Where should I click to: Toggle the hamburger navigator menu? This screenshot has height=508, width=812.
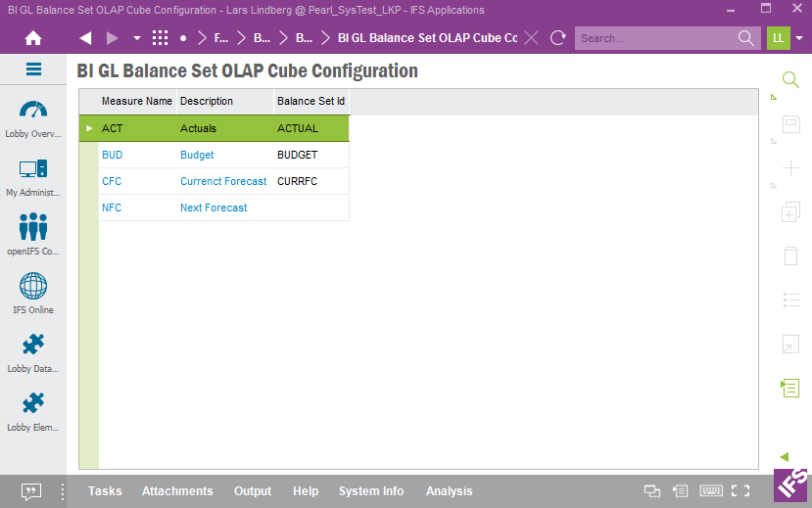pyautogui.click(x=33, y=69)
